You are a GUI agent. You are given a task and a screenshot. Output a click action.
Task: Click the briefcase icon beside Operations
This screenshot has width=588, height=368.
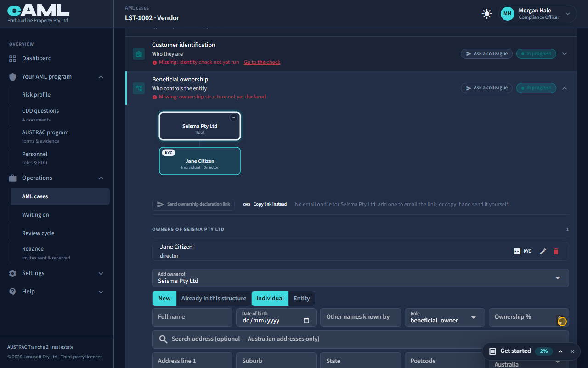click(x=13, y=178)
